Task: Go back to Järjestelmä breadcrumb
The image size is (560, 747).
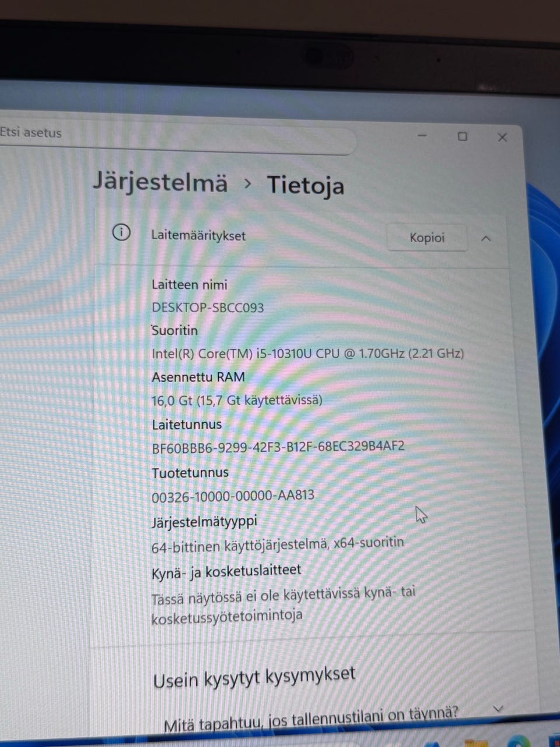Action: point(160,181)
